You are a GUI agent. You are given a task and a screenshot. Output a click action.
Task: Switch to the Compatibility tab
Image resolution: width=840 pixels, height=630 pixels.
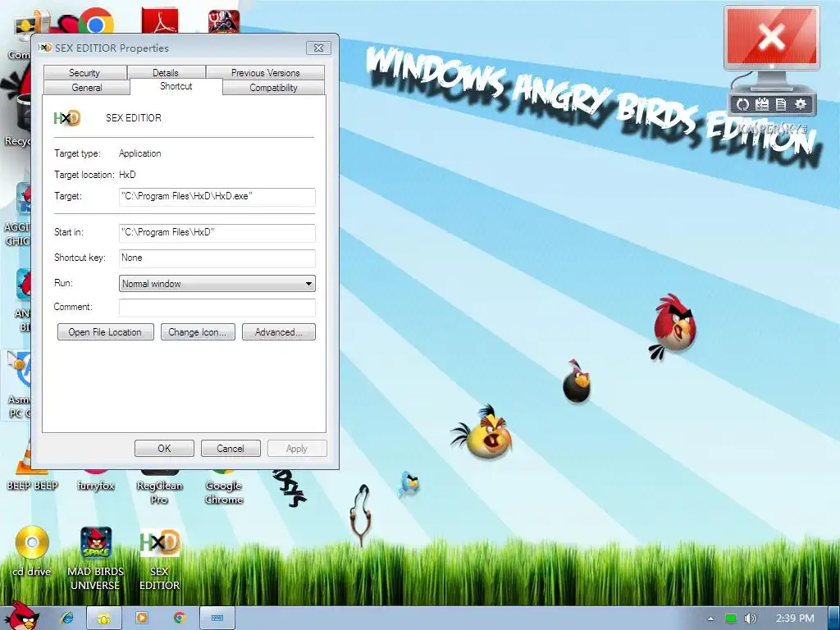[273, 87]
